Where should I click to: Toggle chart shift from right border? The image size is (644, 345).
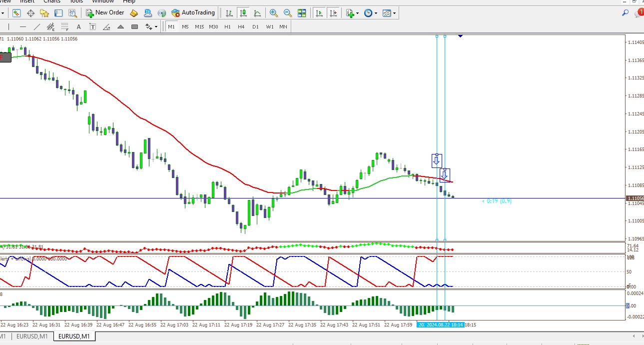tap(333, 13)
